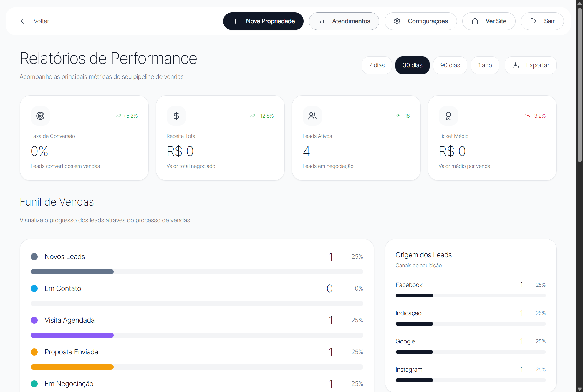Enable the 90 dias period filter

[450, 65]
